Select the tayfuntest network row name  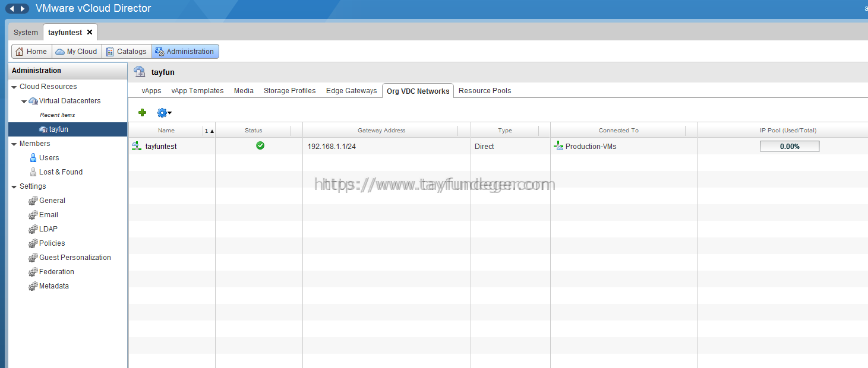pyautogui.click(x=161, y=147)
